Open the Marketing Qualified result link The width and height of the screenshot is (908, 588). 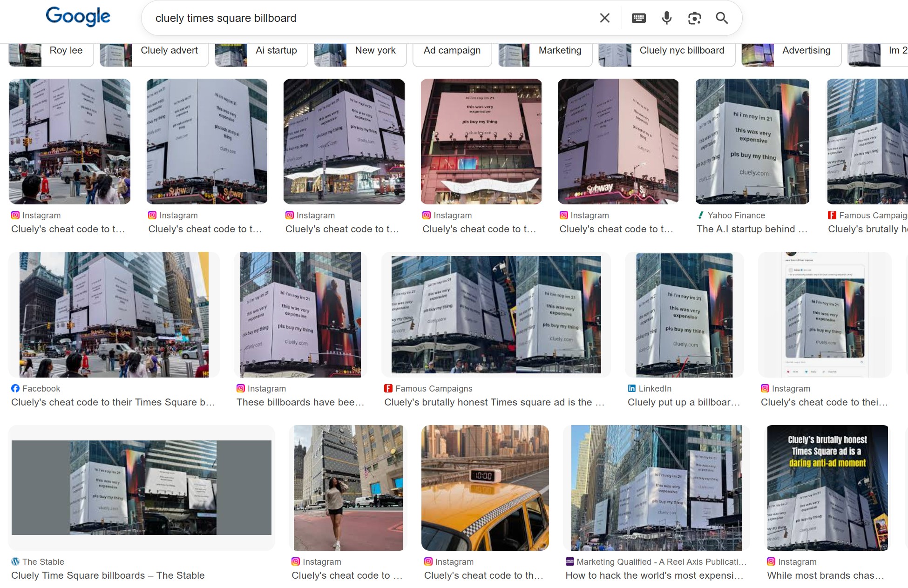(x=654, y=575)
